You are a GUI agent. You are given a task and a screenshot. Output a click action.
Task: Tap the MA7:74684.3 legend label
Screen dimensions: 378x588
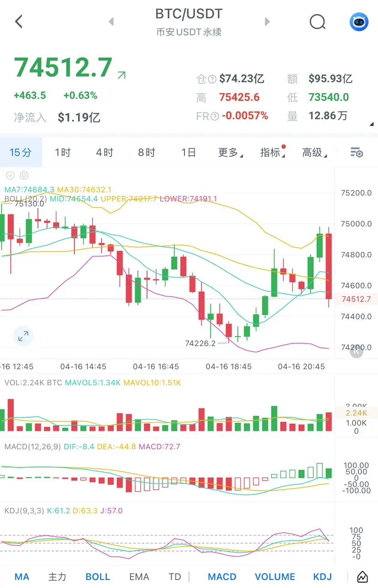coord(30,189)
